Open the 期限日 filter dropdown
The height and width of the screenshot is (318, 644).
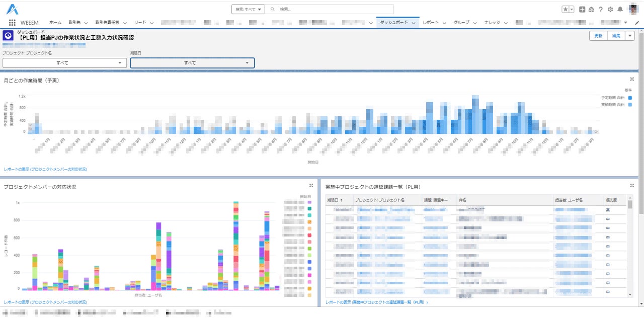click(192, 63)
